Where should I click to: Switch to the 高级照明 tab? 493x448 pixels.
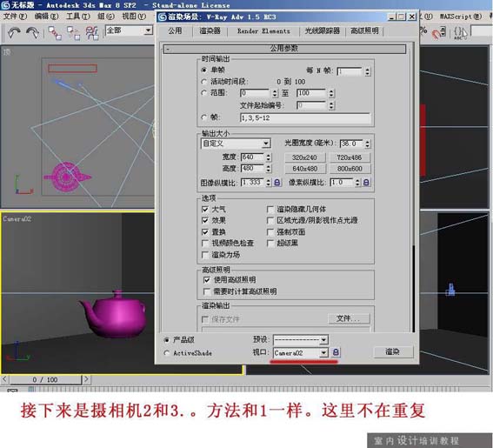point(364,30)
